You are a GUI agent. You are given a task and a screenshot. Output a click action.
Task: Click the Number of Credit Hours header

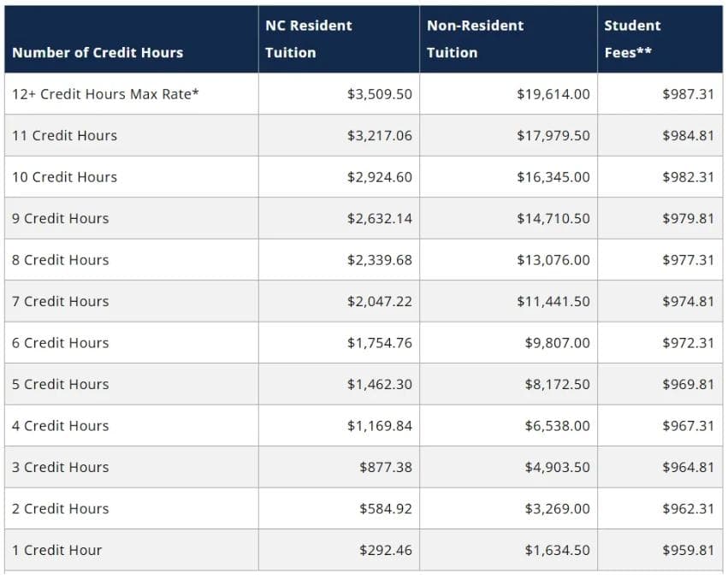(x=98, y=52)
